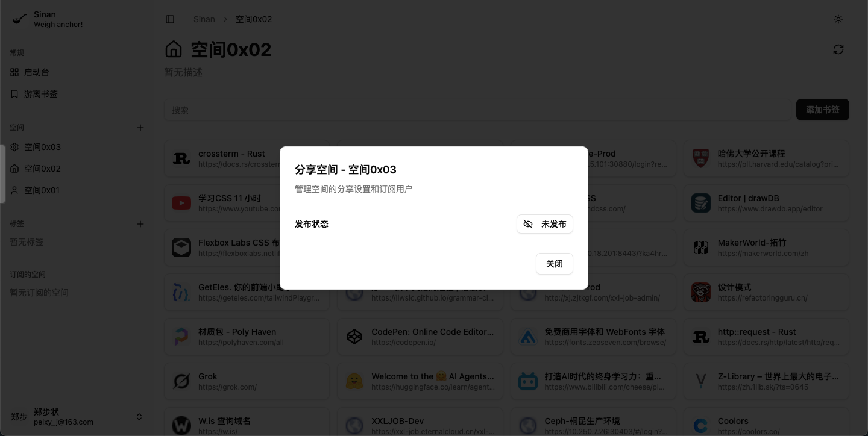Open the Z-Library bookmark

click(766, 381)
